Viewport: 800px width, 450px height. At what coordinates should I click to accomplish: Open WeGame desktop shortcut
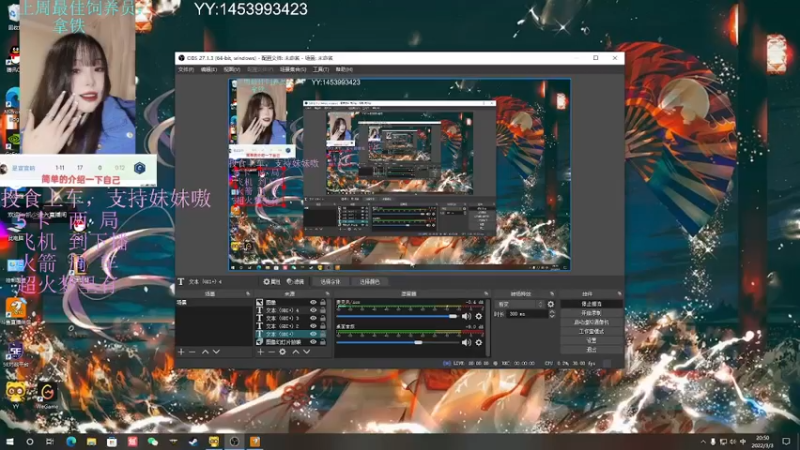click(x=47, y=395)
